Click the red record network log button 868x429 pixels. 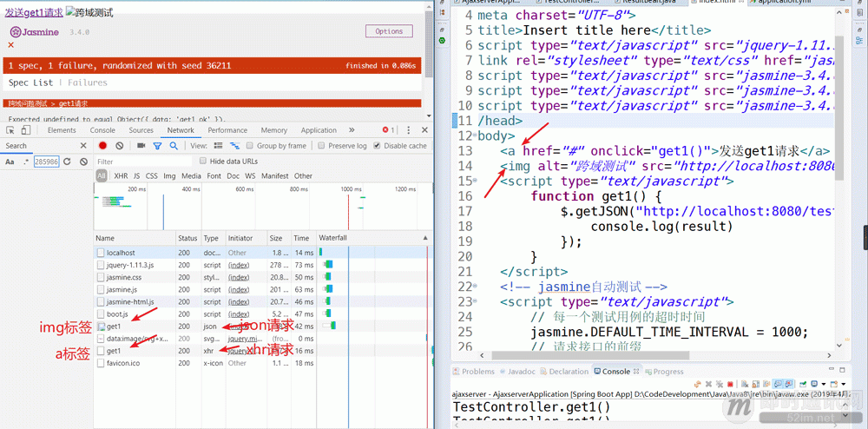point(102,146)
